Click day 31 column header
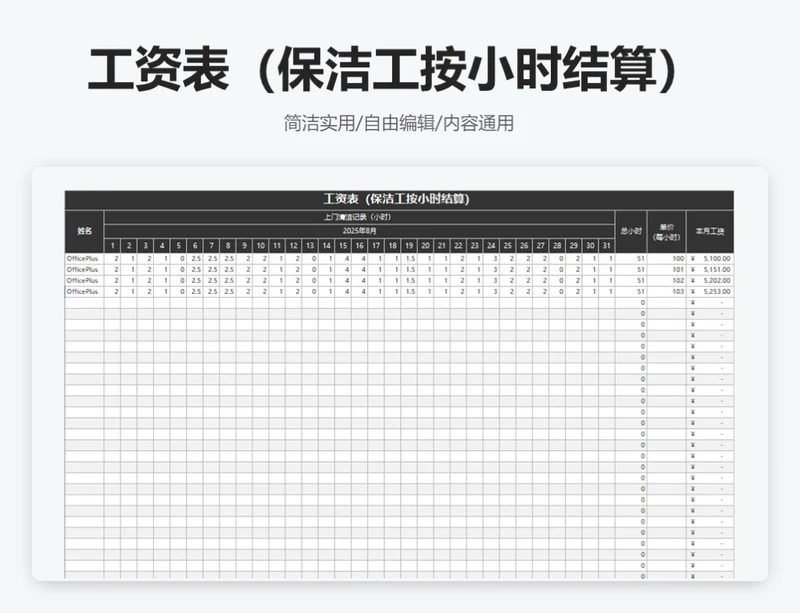800x613 pixels. 607,246
